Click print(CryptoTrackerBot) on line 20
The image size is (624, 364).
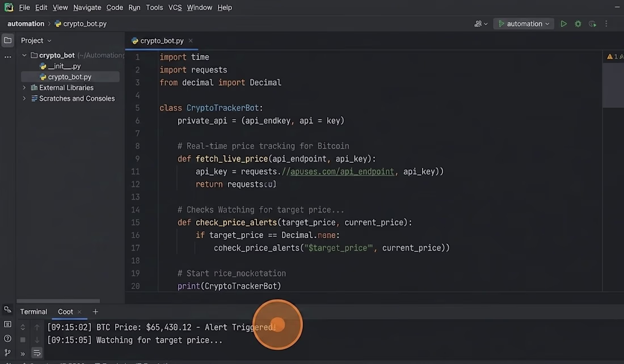[229, 286]
